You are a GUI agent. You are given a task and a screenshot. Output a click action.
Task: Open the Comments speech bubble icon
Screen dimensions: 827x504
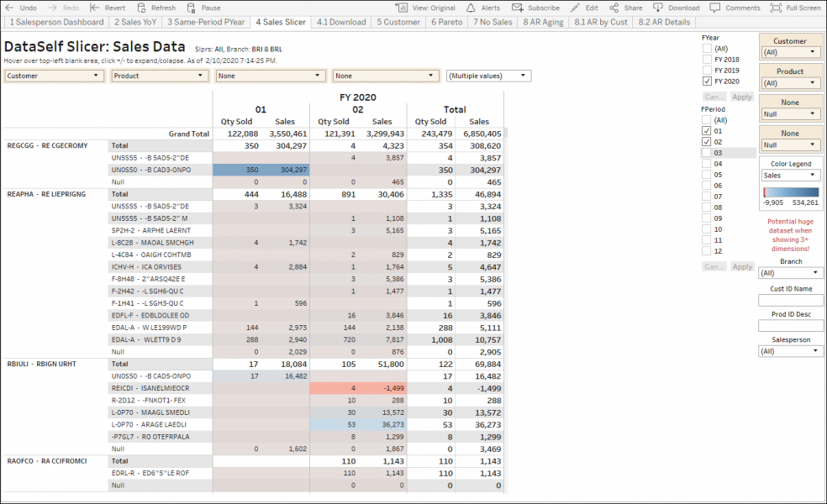714,8
